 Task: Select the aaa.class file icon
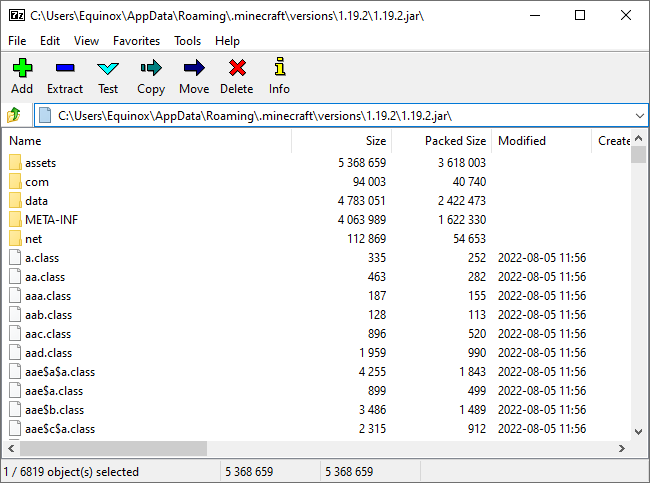click(x=15, y=296)
